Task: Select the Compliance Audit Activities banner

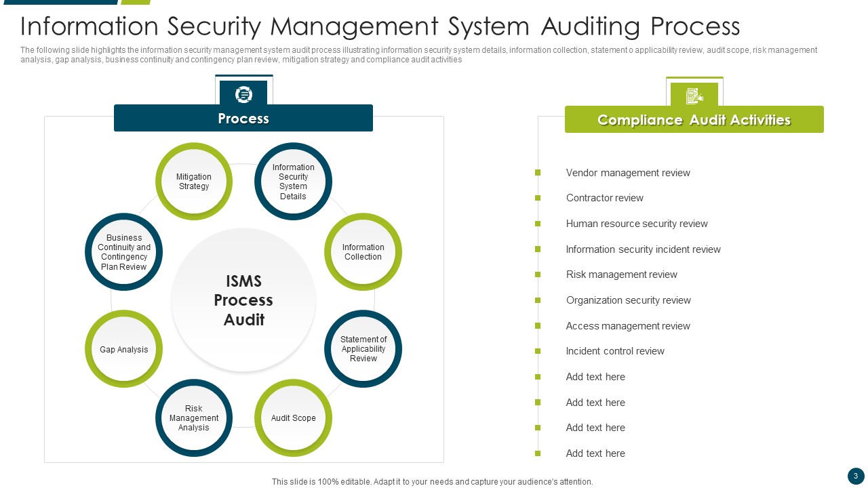Action: (694, 119)
